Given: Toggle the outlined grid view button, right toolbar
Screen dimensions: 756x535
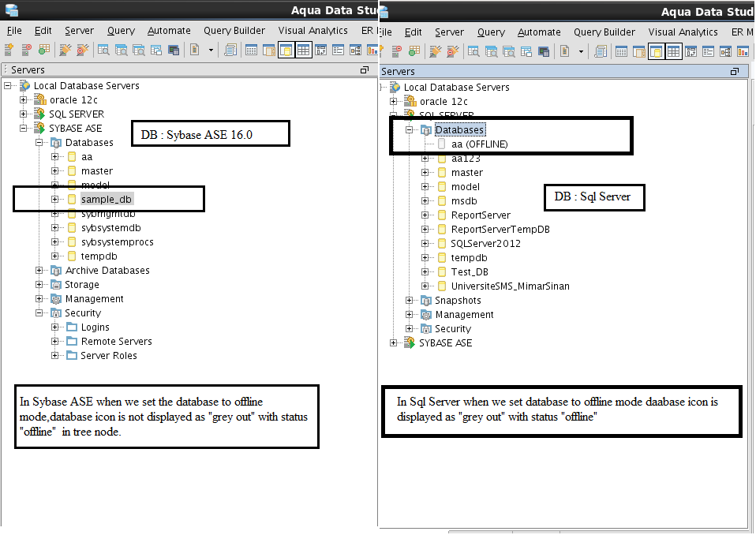Looking at the screenshot, I should coord(674,51).
